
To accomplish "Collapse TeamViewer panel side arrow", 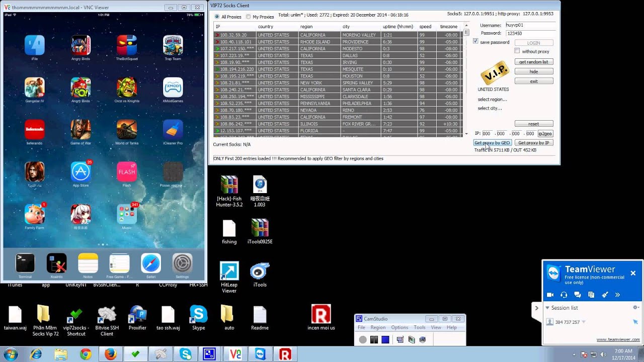I will click(536, 308).
